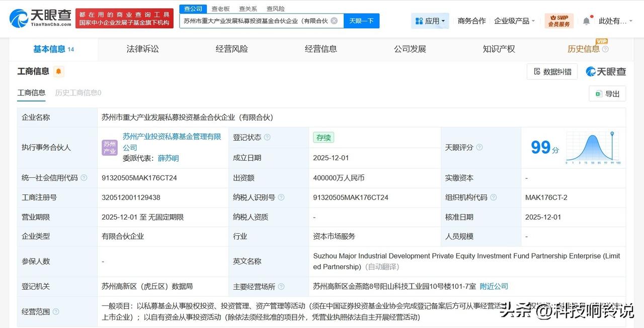Open the 应用 dropdown menu
Image resolution: width=644 pixels, height=328 pixels.
tap(430, 21)
